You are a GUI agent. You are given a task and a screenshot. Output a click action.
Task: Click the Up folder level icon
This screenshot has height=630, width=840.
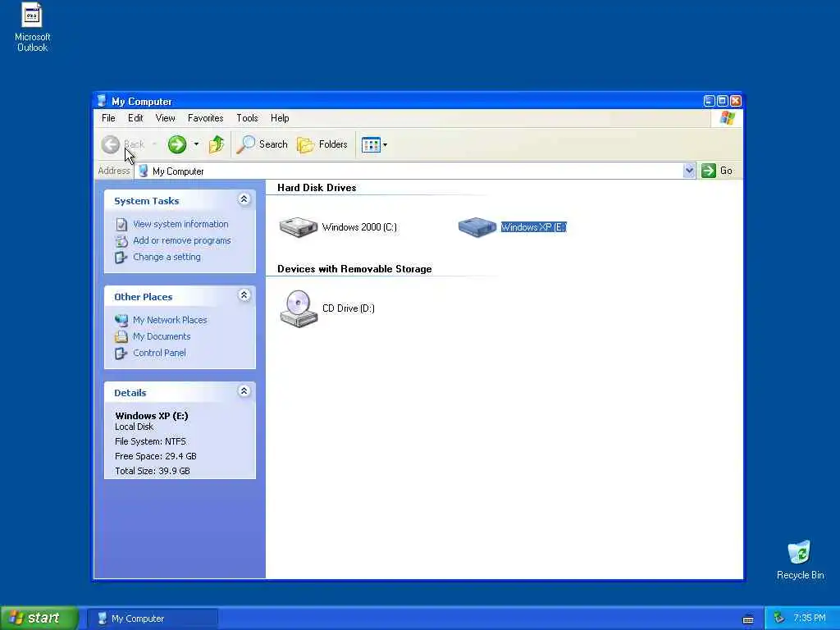(x=217, y=144)
